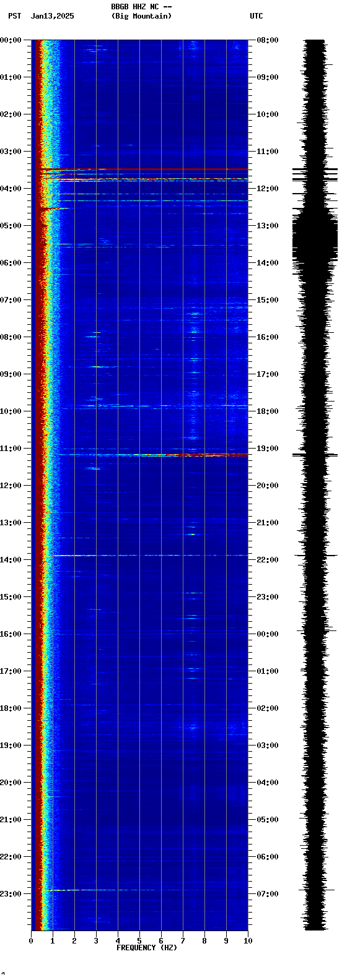Click the 10 Hz frequency tick label
This screenshot has width=342, height=980.
(x=248, y=941)
